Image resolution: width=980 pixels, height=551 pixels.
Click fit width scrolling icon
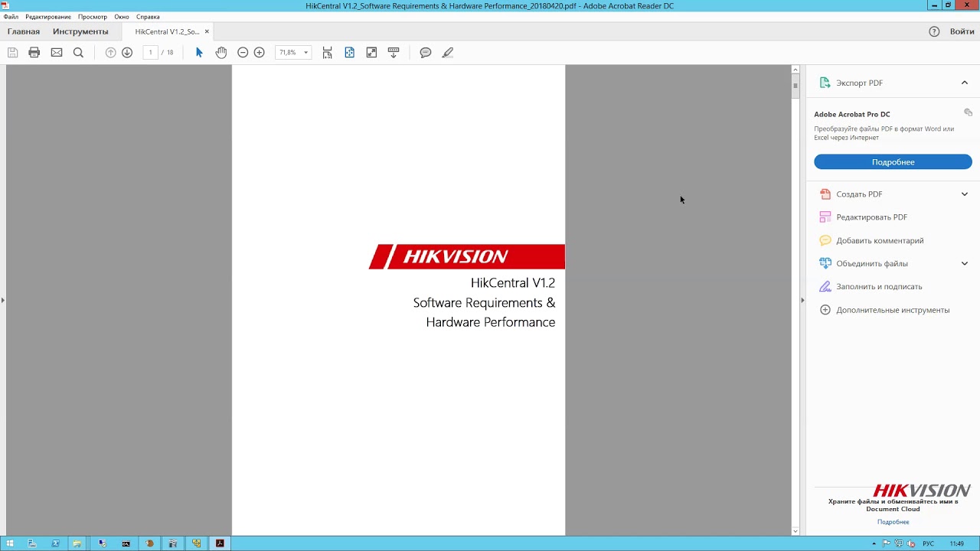[x=327, y=53]
